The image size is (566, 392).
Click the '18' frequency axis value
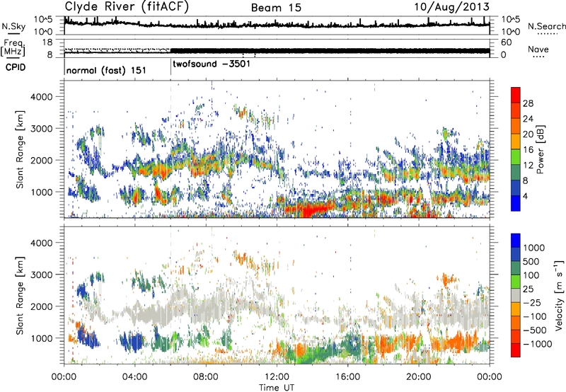[x=47, y=42]
